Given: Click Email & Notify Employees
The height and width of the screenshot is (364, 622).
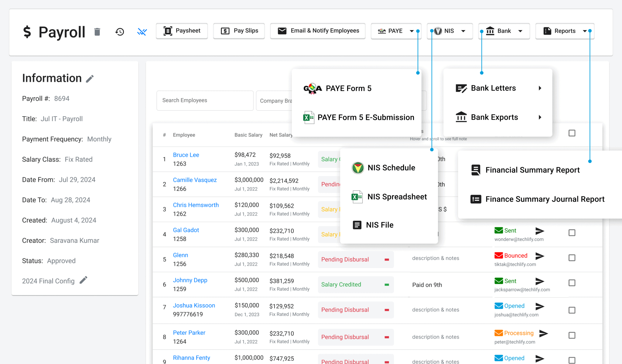Looking at the screenshot, I should point(318,31).
